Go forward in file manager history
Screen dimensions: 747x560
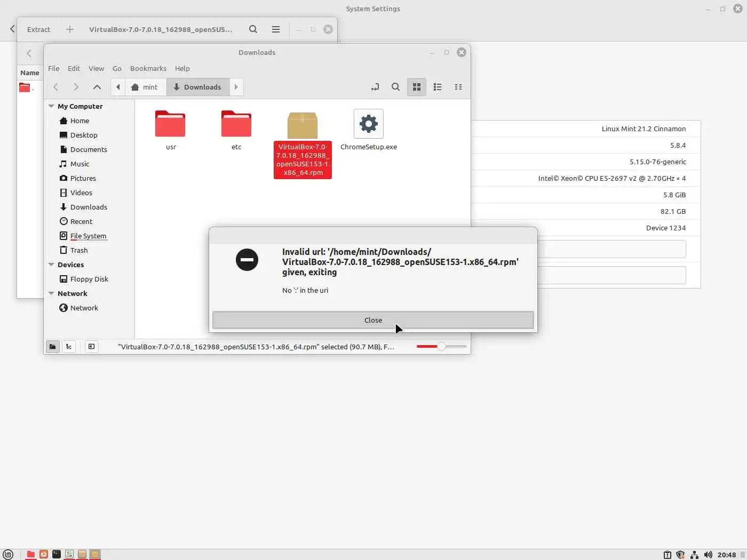76,87
